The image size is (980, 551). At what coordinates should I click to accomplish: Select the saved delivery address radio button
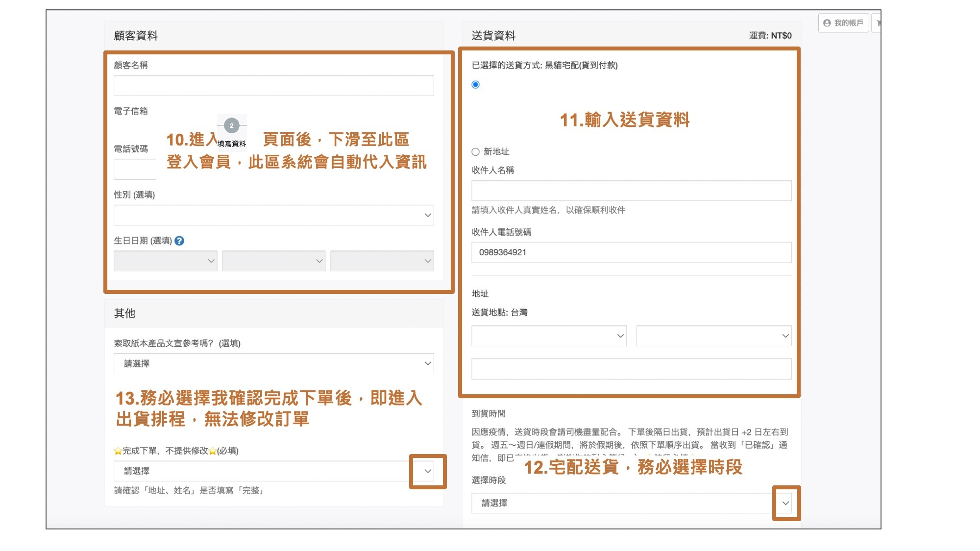(475, 85)
